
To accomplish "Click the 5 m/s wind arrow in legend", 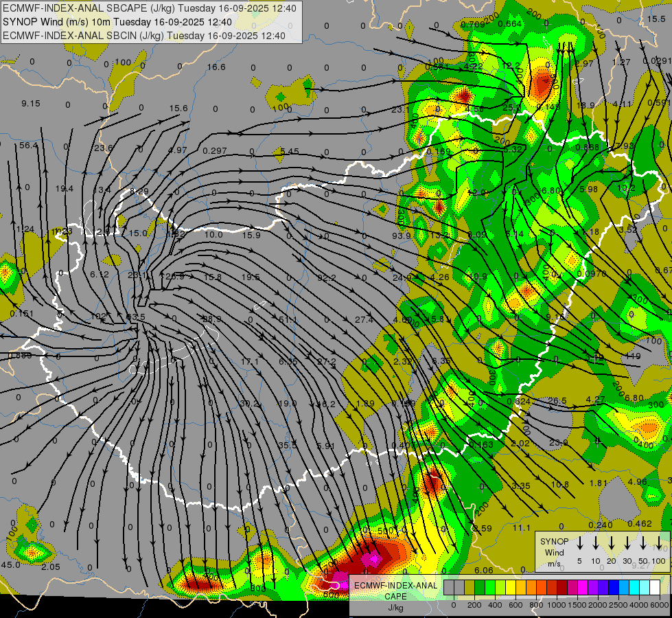I will coord(580,543).
